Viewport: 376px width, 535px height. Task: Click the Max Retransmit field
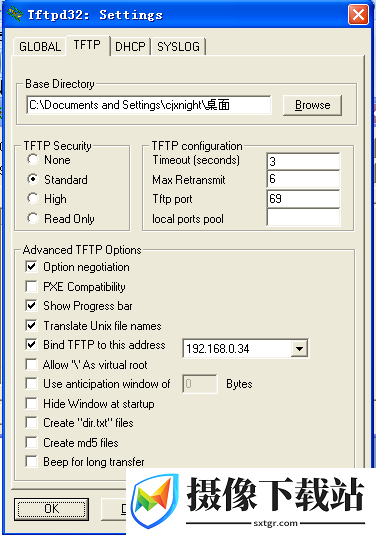click(303, 179)
